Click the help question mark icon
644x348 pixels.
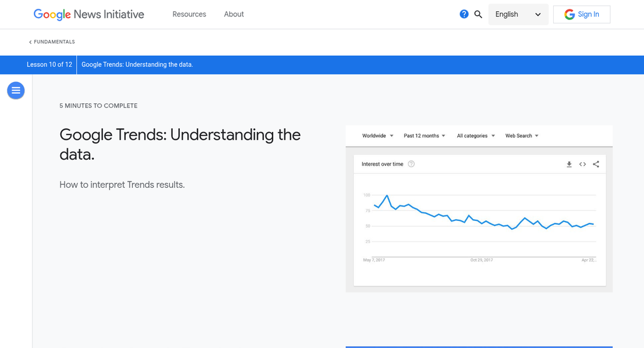(x=464, y=14)
